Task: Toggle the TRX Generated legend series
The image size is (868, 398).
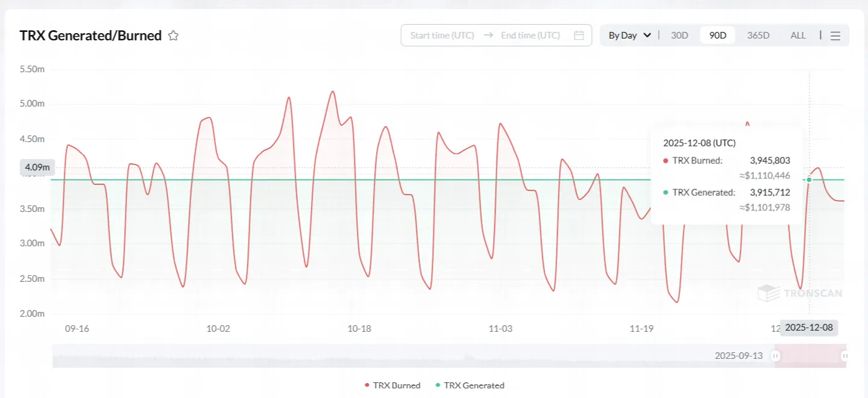Action: 470,385
